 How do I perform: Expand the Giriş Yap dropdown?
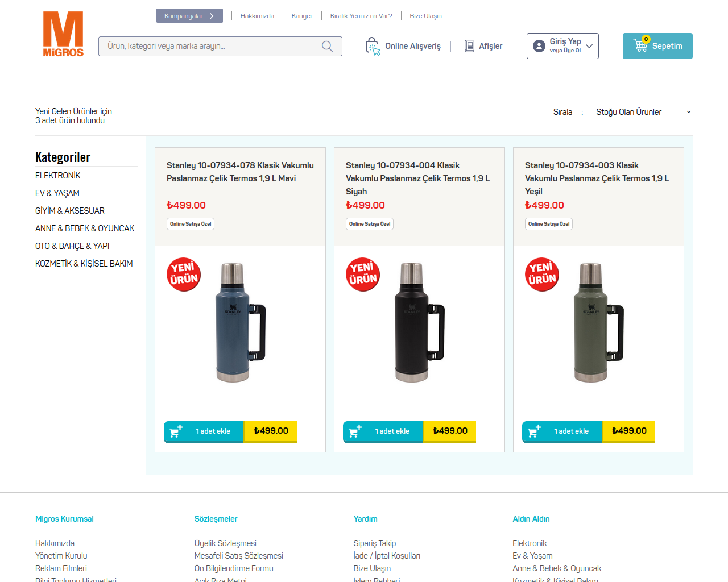click(589, 46)
